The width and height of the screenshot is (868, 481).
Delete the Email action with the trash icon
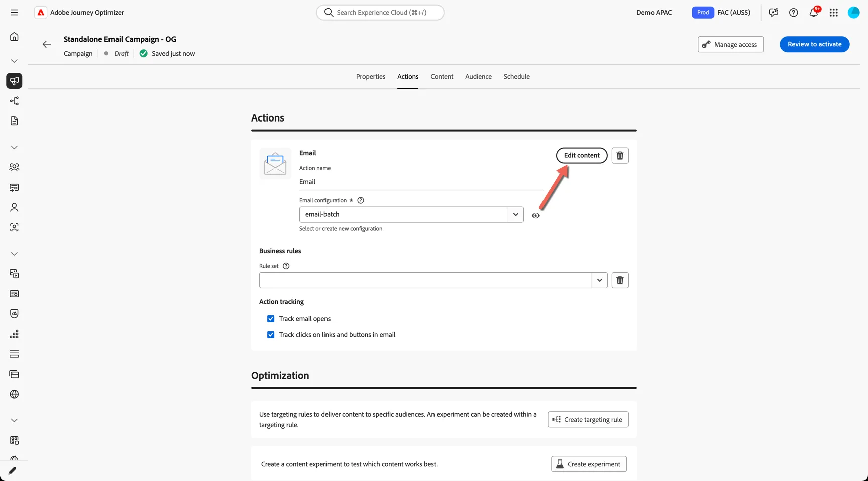click(x=620, y=156)
